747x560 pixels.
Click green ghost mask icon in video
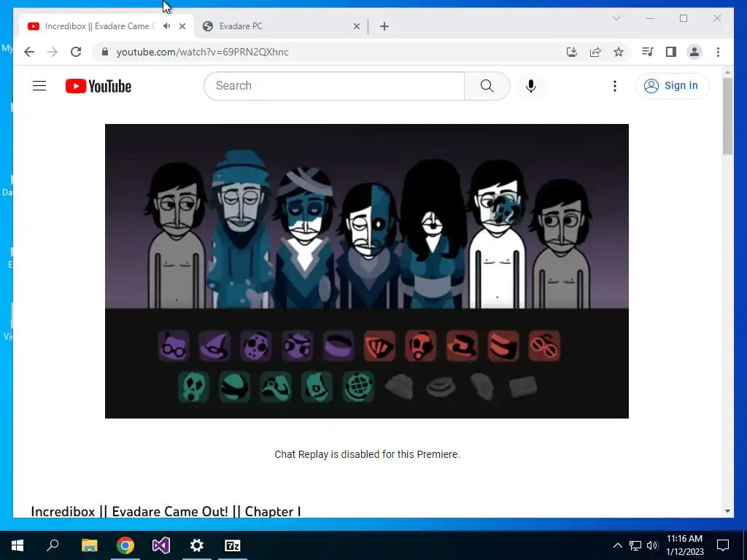point(193,386)
